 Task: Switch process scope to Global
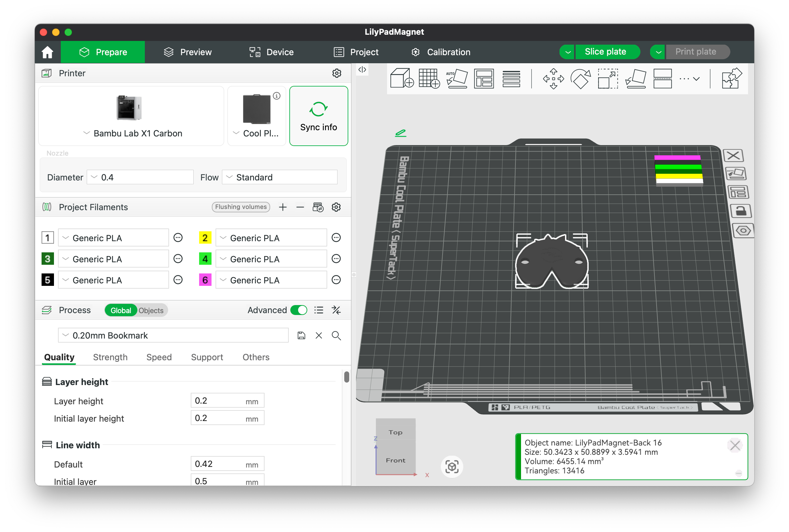click(120, 310)
